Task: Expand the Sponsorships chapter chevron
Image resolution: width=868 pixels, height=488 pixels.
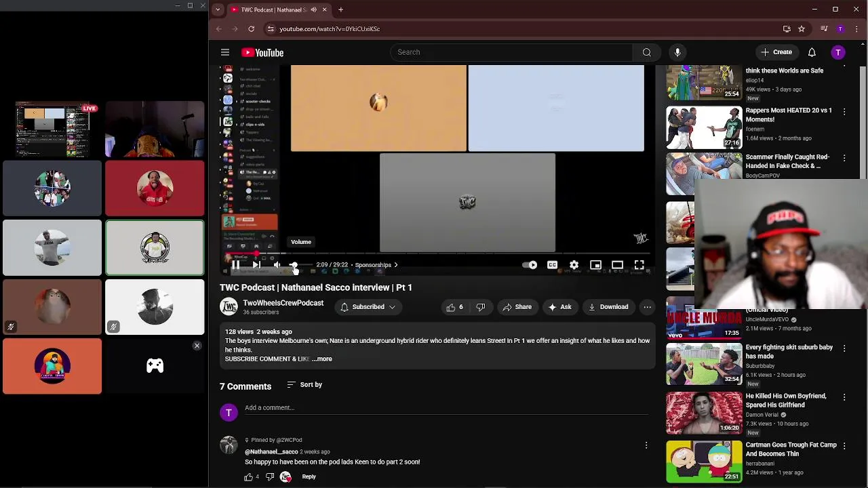Action: pos(396,265)
